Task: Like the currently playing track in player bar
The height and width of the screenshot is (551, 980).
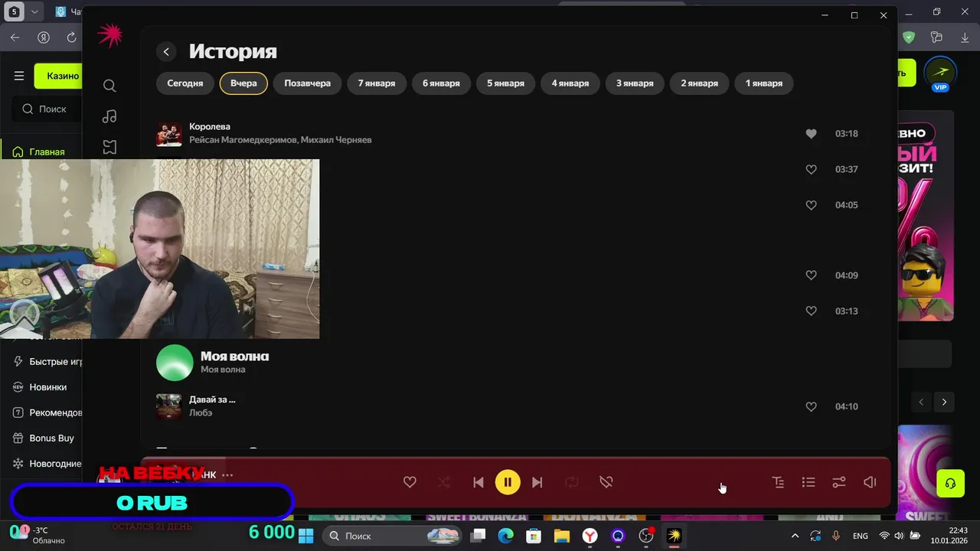Action: (x=410, y=482)
